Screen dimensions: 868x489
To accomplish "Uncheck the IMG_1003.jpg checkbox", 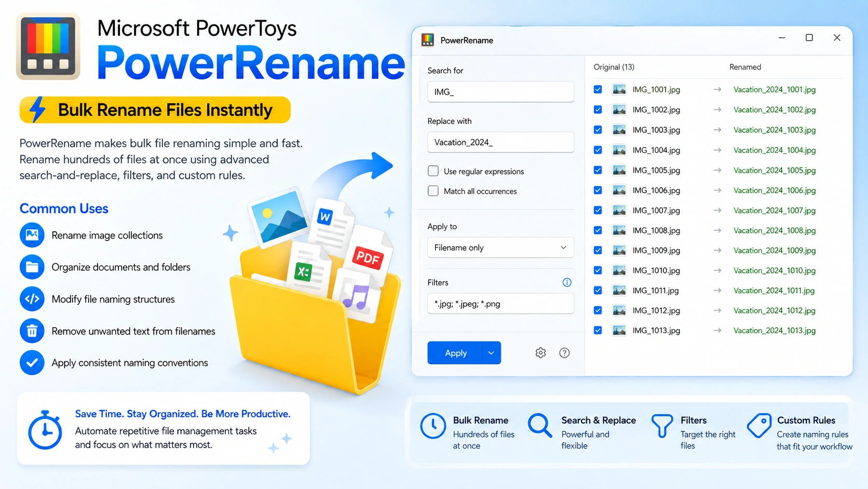I will [598, 130].
